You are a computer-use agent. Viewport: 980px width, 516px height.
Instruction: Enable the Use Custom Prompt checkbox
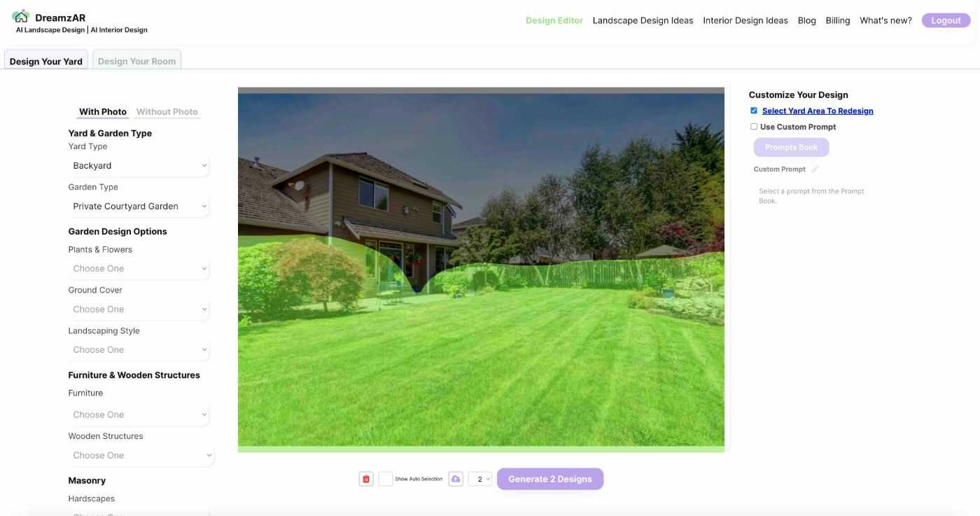pyautogui.click(x=754, y=127)
